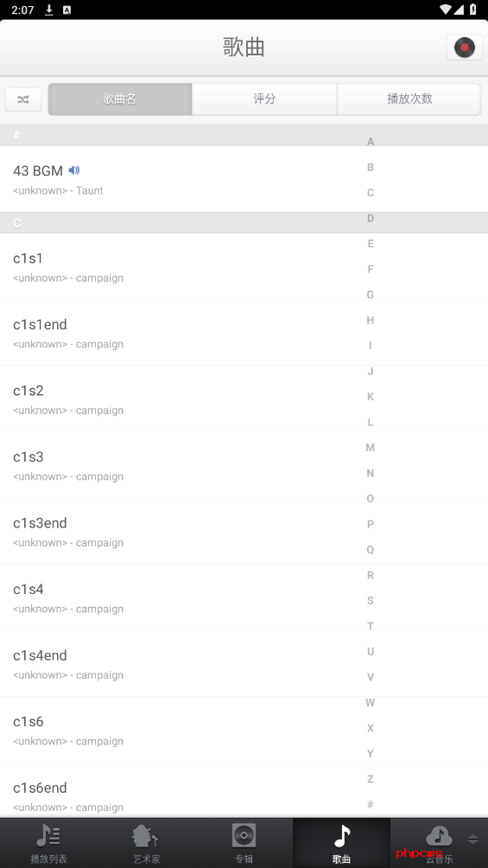Image resolution: width=488 pixels, height=868 pixels.
Task: Open the 播放列表 playlist icon
Action: coord(48,836)
